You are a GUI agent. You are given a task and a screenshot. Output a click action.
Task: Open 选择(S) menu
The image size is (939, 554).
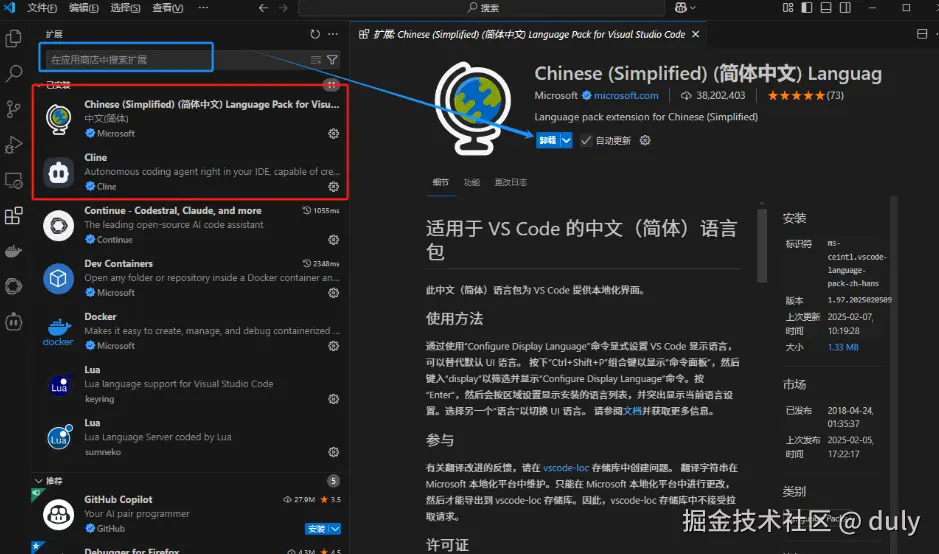[x=125, y=8]
